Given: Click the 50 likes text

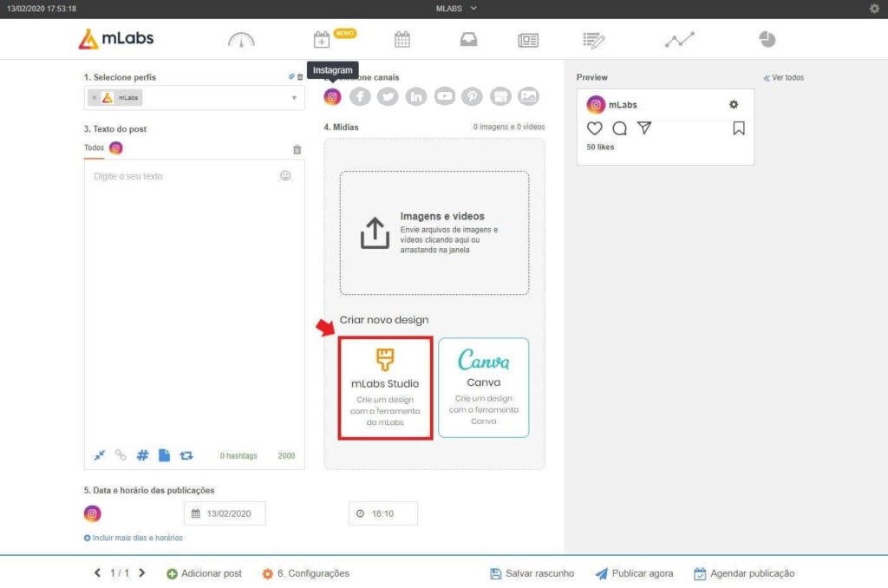Looking at the screenshot, I should coord(600,147).
